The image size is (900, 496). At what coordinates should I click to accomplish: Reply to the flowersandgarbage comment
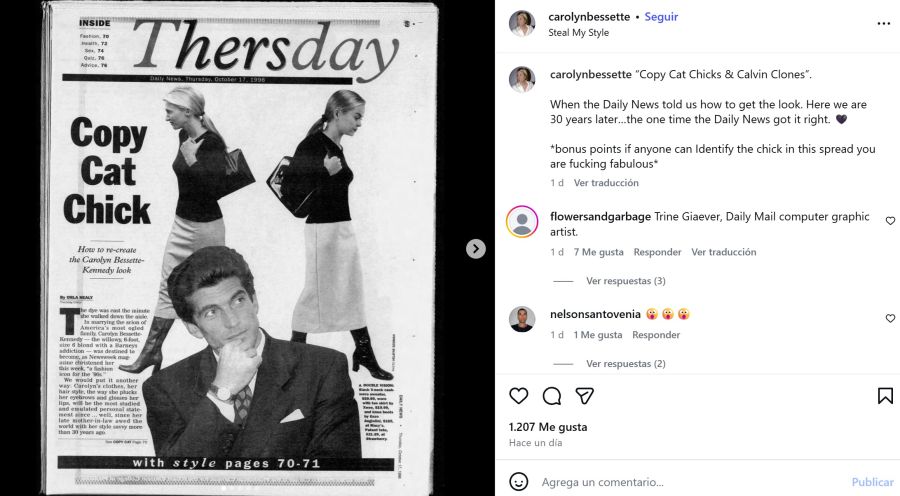point(657,252)
